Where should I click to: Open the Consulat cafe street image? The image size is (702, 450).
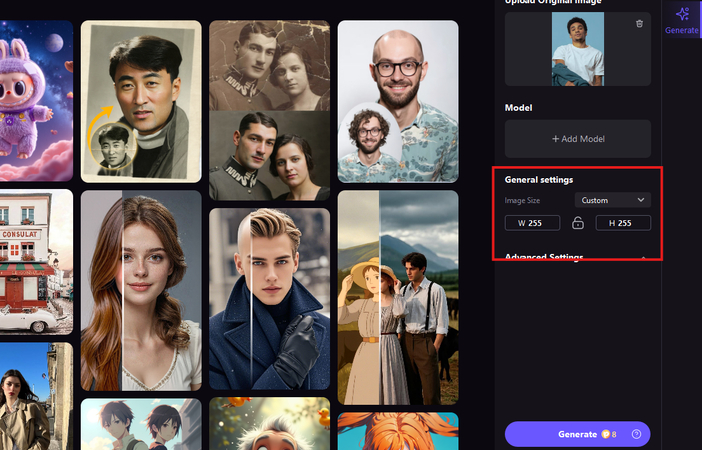pyautogui.click(x=36, y=262)
